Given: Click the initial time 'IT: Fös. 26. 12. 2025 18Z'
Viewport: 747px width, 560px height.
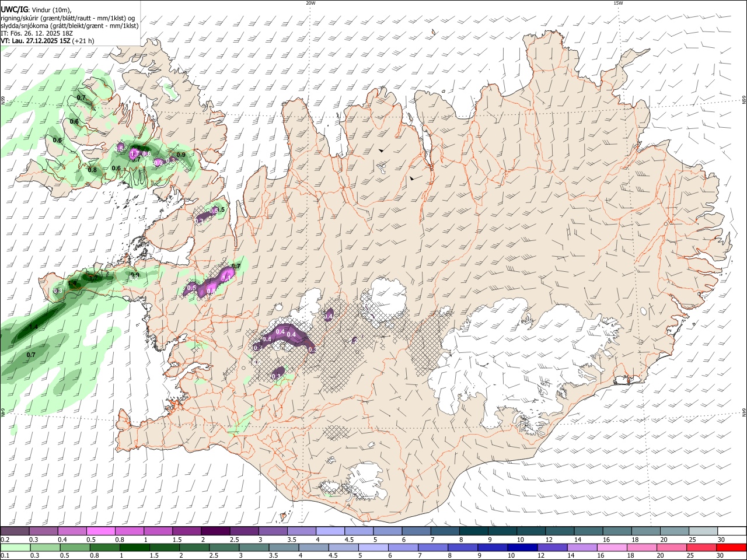Looking at the screenshot, I should click(37, 33).
